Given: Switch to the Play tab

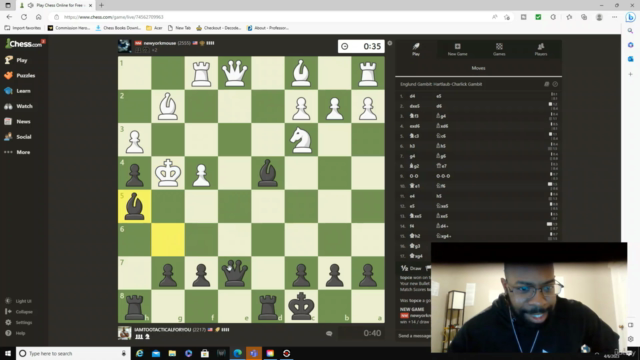Looking at the screenshot, I should [416, 49].
